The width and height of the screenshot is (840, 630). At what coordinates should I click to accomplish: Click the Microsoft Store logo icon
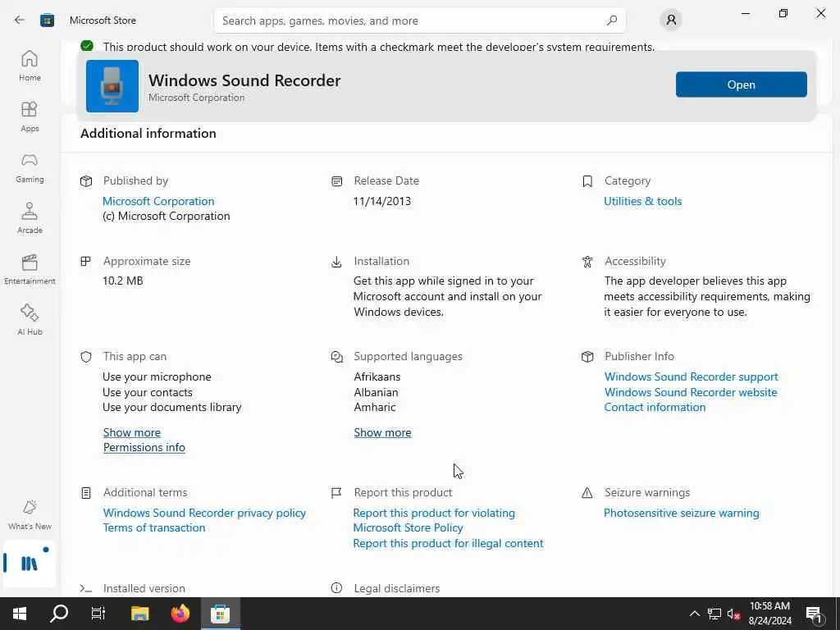pyautogui.click(x=47, y=21)
